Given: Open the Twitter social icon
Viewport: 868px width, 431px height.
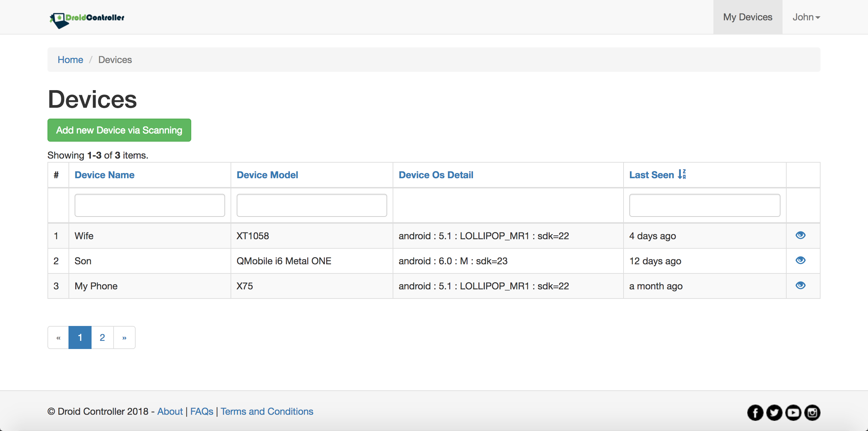Looking at the screenshot, I should (774, 412).
